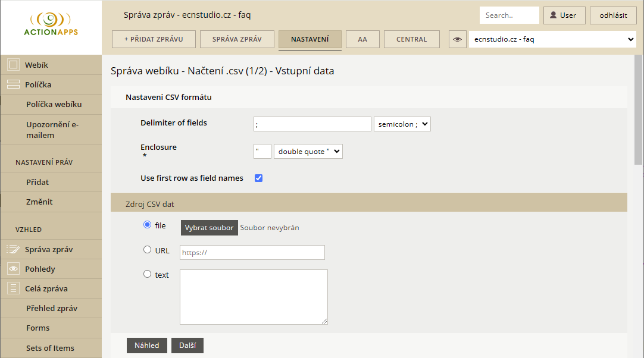Click the Správa zpráv sidebar icon

pyautogui.click(x=13, y=250)
